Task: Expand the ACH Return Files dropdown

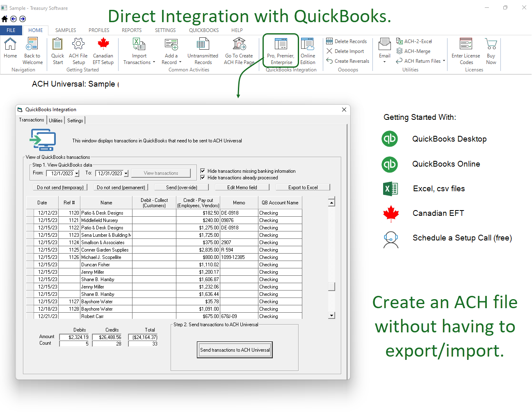Action: click(x=444, y=61)
